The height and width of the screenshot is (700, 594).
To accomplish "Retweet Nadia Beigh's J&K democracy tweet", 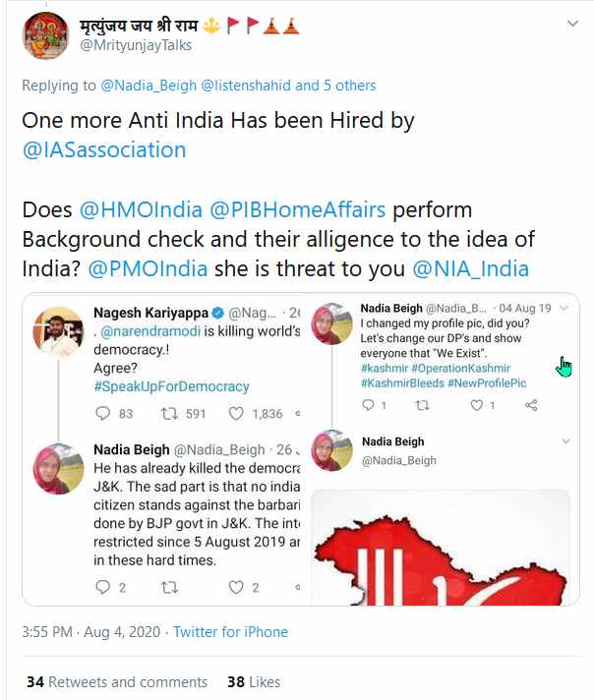I will point(168,587).
